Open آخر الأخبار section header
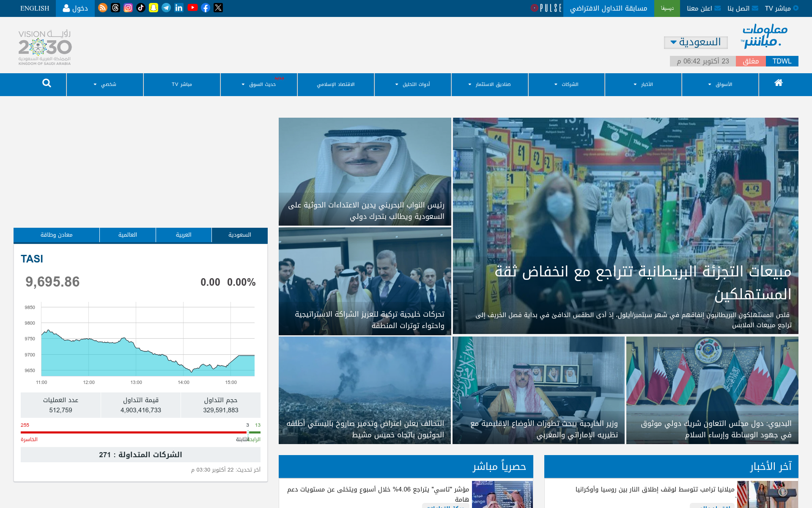Image resolution: width=812 pixels, height=508 pixels. pos(771,467)
